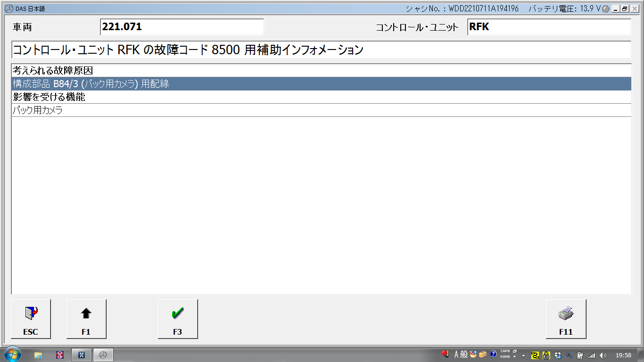Toggle the KANA lock indicator
This screenshot has height=362, width=644.
[x=505, y=357]
